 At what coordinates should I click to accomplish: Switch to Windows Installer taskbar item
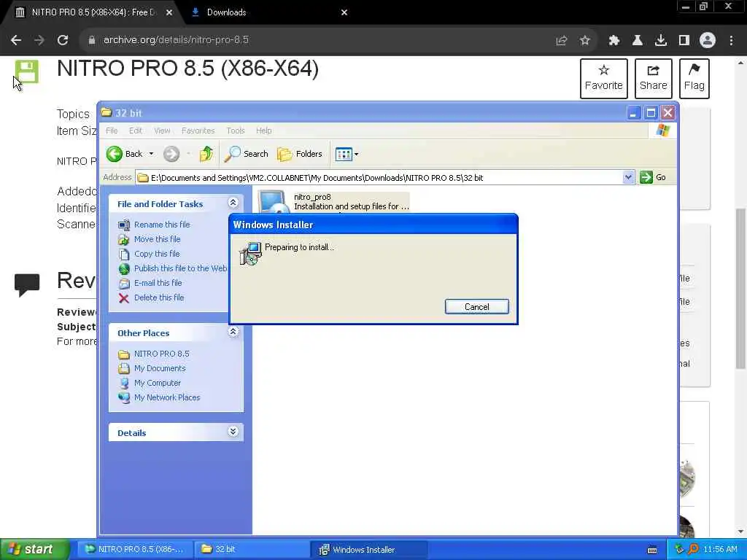pyautogui.click(x=368, y=550)
